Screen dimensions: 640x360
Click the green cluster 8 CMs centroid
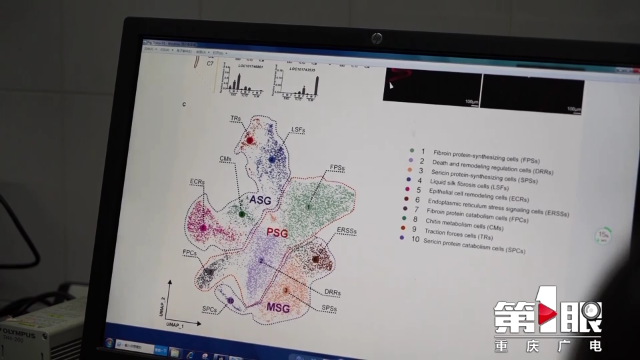tap(242, 214)
